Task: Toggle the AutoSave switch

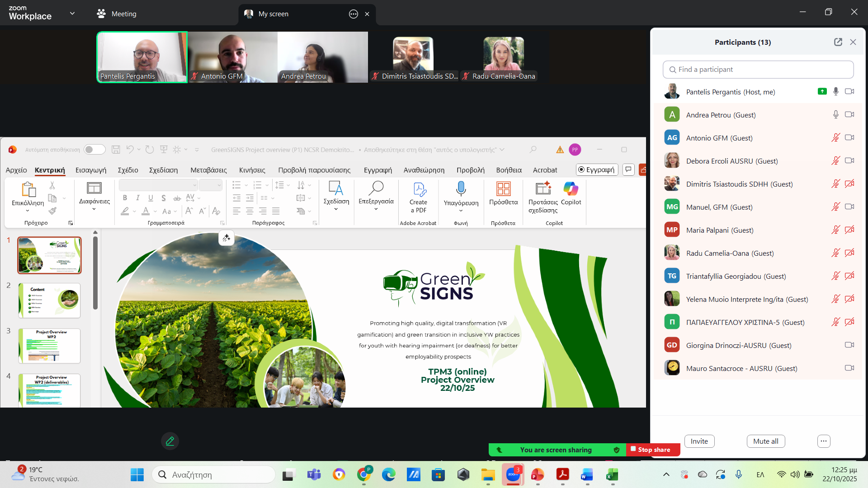Action: (94, 150)
